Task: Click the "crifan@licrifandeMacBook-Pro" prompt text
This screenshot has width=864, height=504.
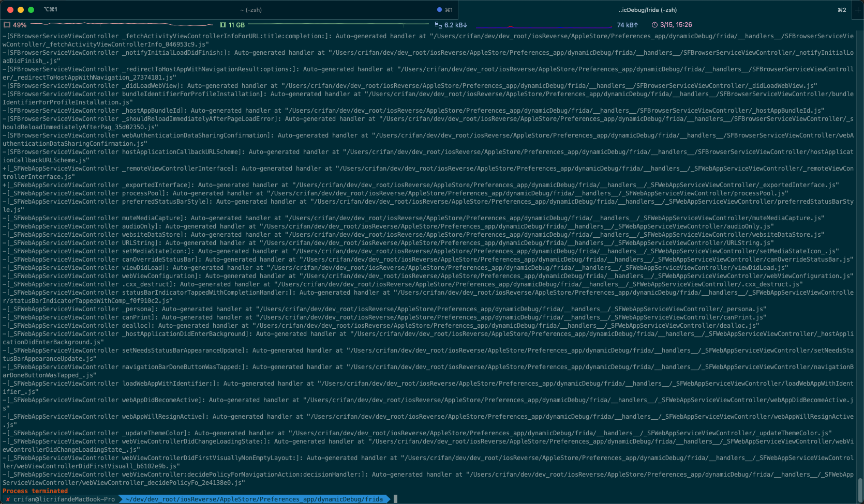Action: [x=64, y=499]
